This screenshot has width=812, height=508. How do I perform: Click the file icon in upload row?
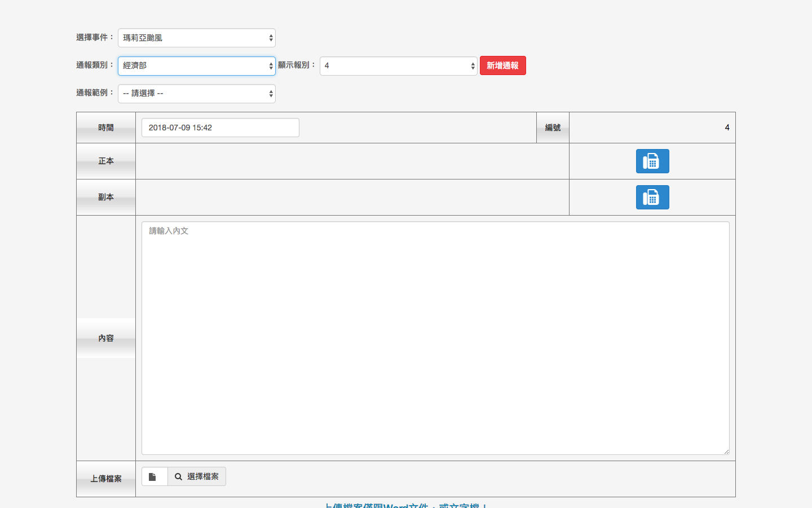pos(152,476)
